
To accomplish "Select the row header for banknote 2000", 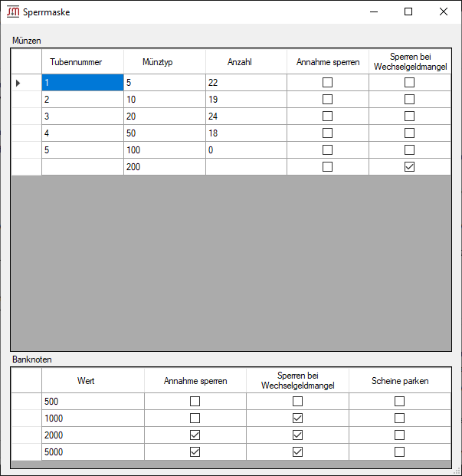I will (26, 435).
